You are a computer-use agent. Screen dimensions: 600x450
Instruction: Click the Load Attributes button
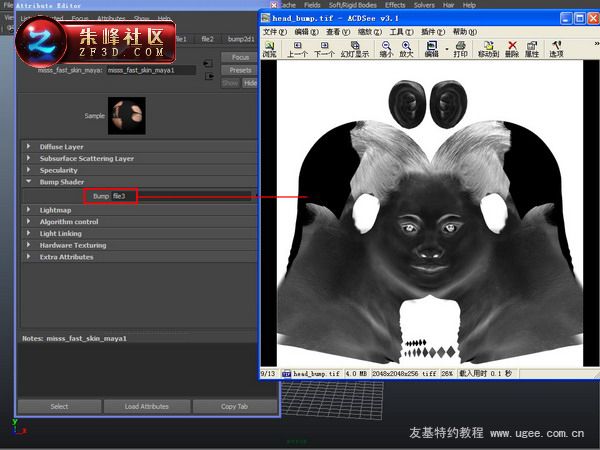click(x=147, y=406)
